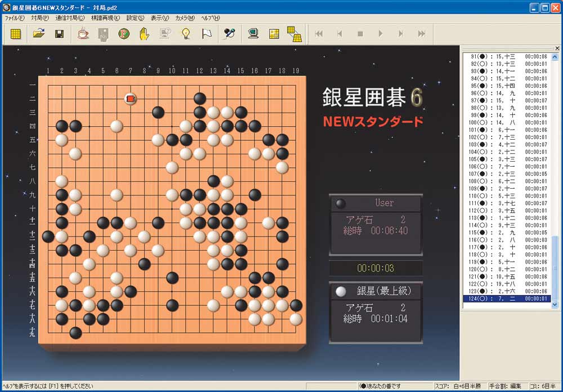The width and height of the screenshot is (563, 392).
Task: Open the ファイル(F) menu
Action: (x=15, y=18)
